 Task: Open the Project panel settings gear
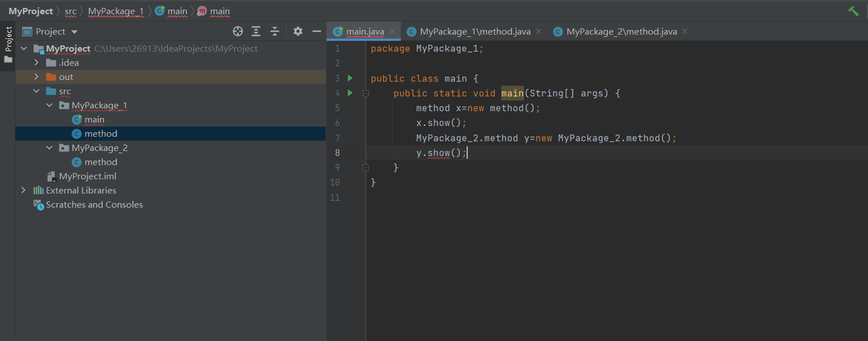click(x=298, y=31)
